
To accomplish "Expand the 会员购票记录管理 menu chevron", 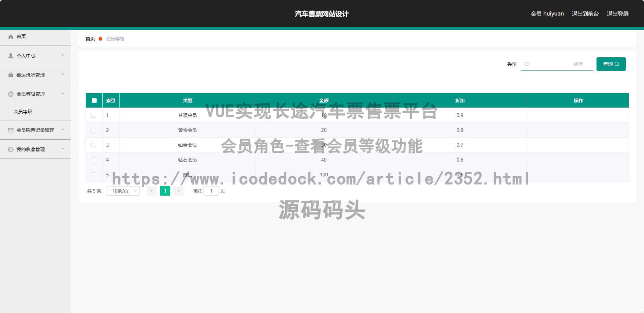I will pyautogui.click(x=63, y=130).
